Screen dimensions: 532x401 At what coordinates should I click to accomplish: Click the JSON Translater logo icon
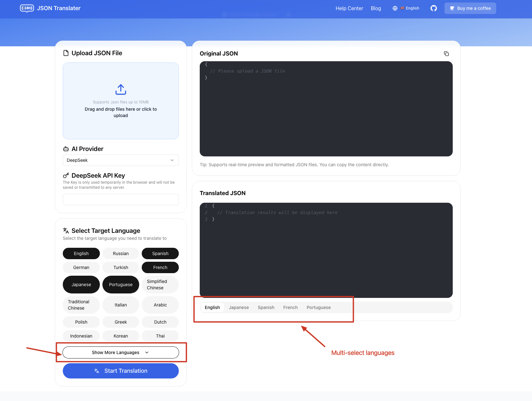(27, 8)
